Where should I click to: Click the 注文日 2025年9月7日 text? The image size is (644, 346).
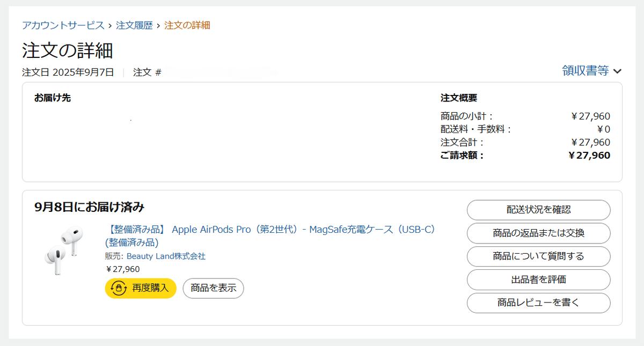[68, 72]
